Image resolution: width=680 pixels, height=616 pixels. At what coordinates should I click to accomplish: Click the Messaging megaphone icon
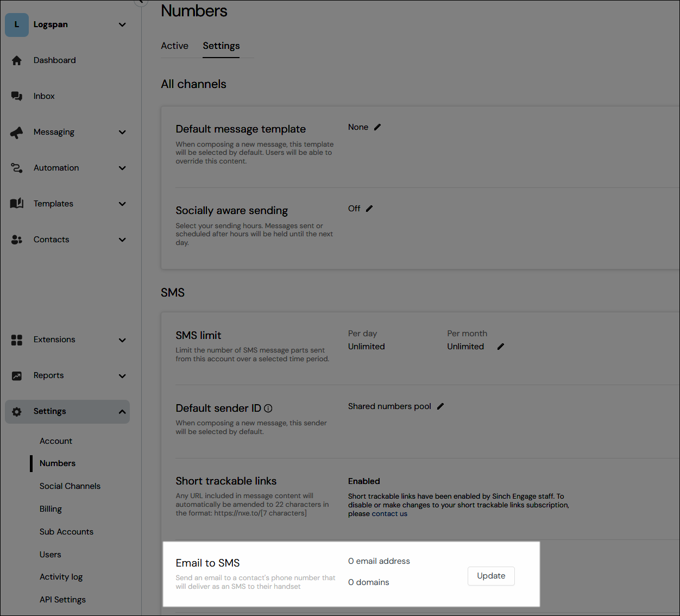point(17,131)
